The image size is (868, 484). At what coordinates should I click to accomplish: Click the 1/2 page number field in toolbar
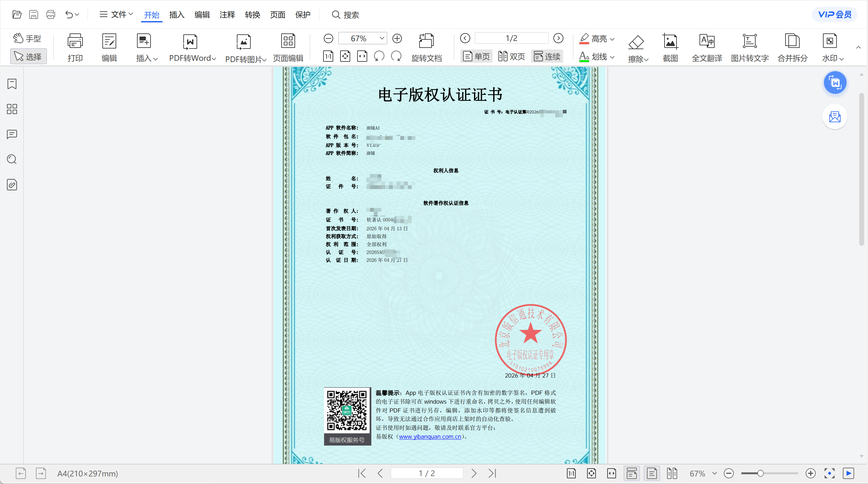pos(511,38)
